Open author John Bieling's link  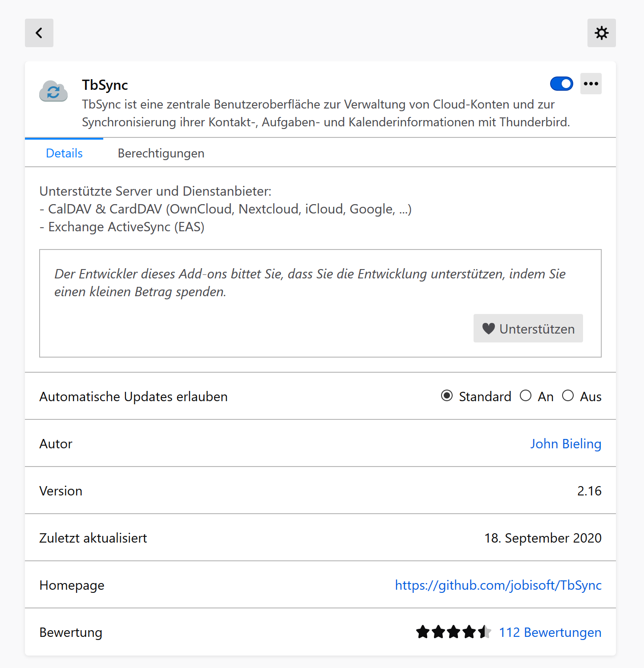click(x=566, y=444)
